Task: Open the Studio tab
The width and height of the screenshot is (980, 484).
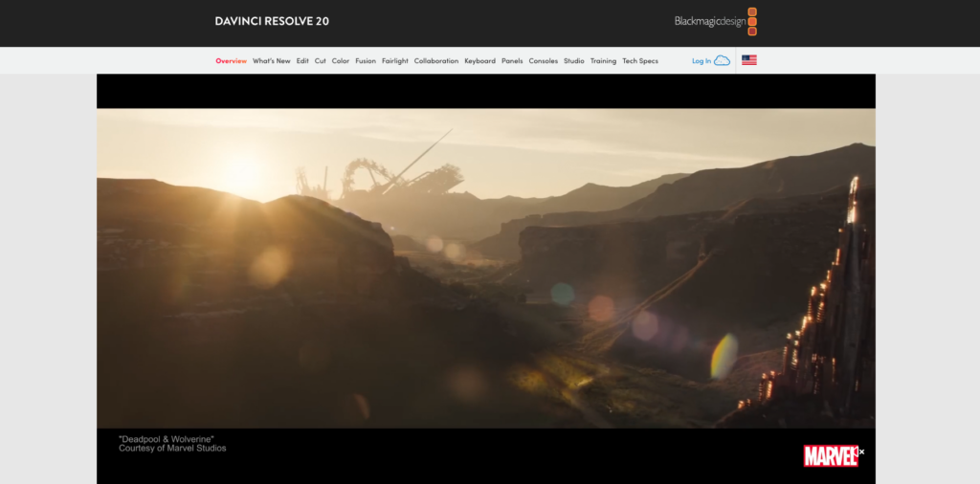Action: [x=574, y=61]
